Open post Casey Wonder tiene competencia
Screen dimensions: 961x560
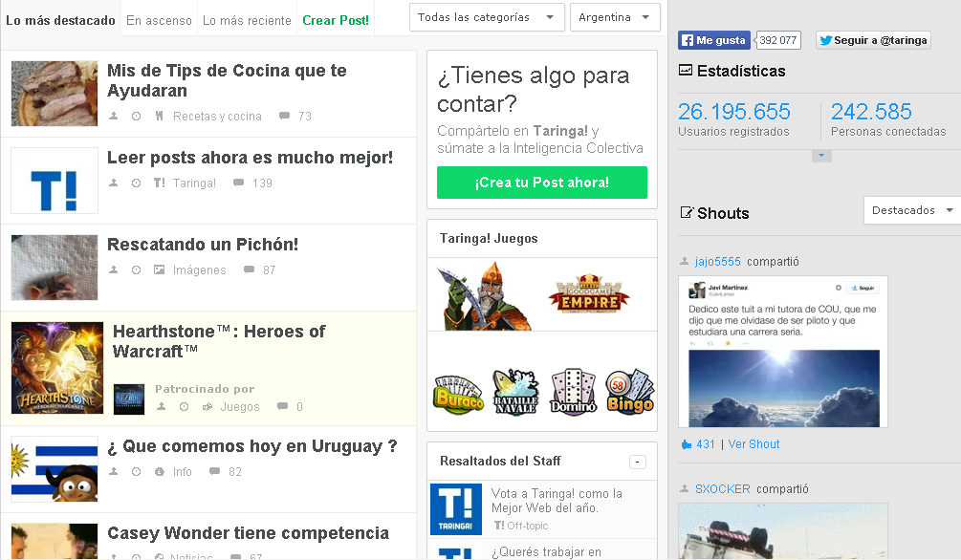249,533
